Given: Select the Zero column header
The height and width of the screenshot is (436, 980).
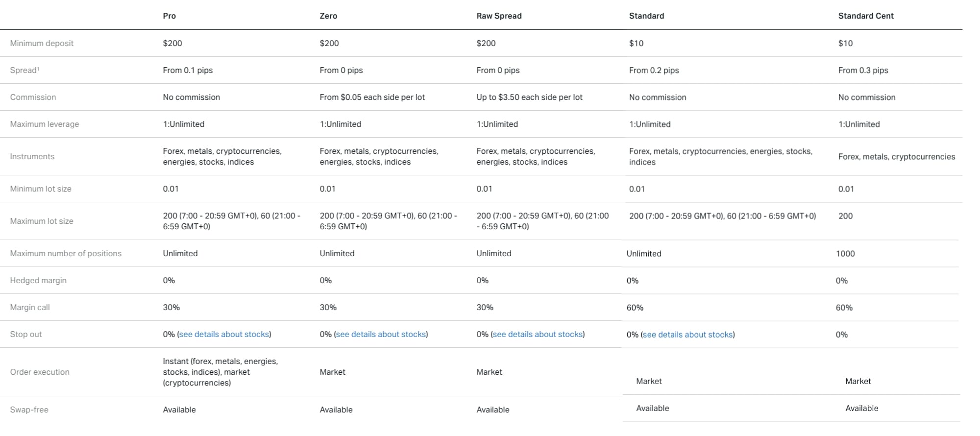Looking at the screenshot, I should (328, 16).
